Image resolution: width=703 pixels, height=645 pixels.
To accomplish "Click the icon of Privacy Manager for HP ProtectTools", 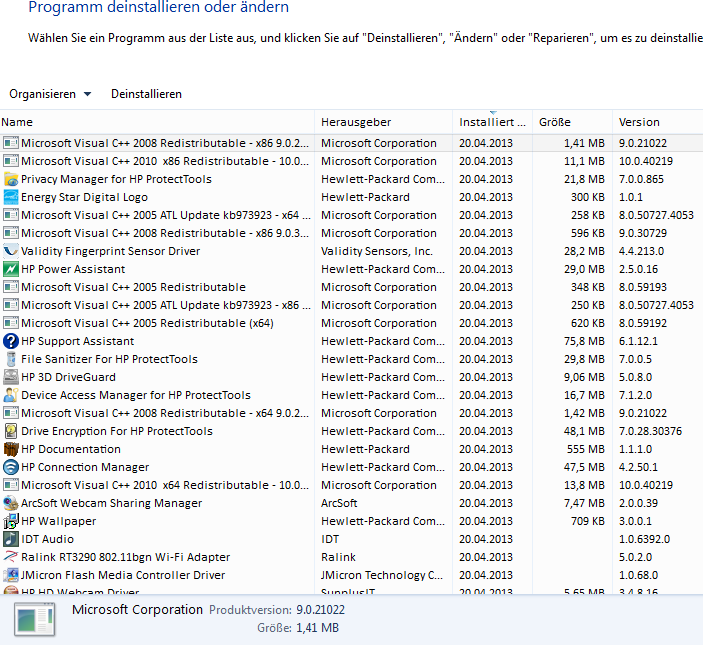I will 11,179.
